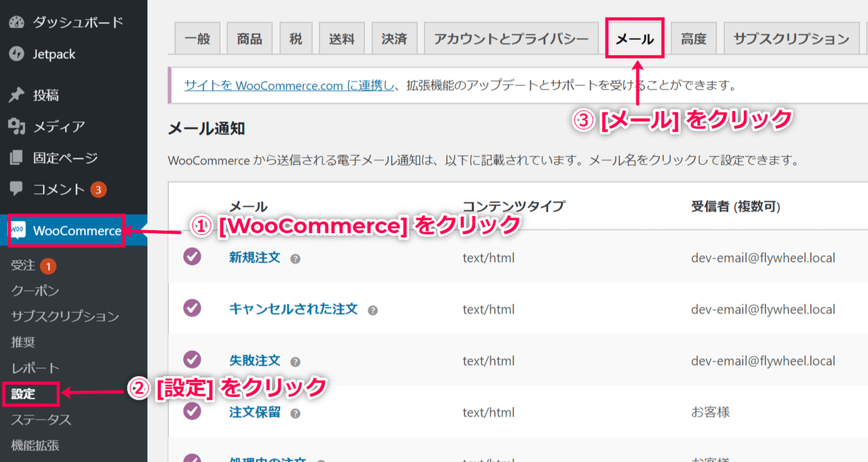Click the pushpin icon beside 投稿
The image size is (868, 462).
pyautogui.click(x=17, y=95)
